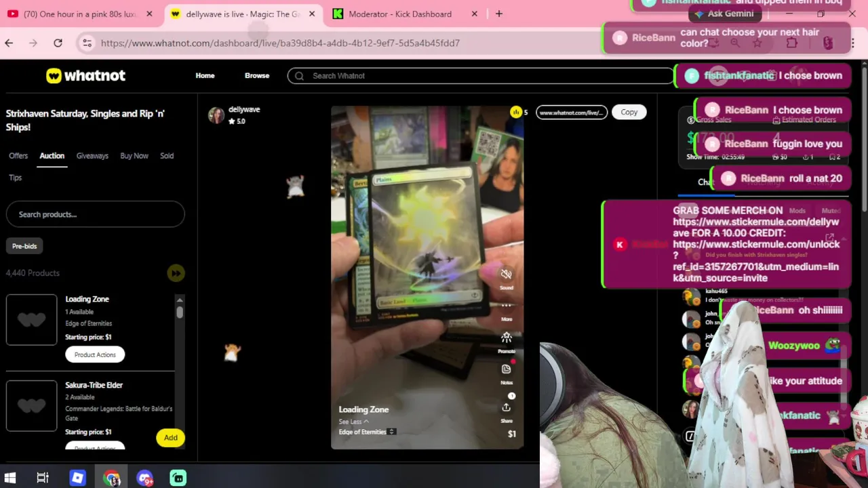Viewport: 868px width, 488px height.
Task: Open Sakura-Tribe Elder product thumbnail
Action: click(32, 405)
